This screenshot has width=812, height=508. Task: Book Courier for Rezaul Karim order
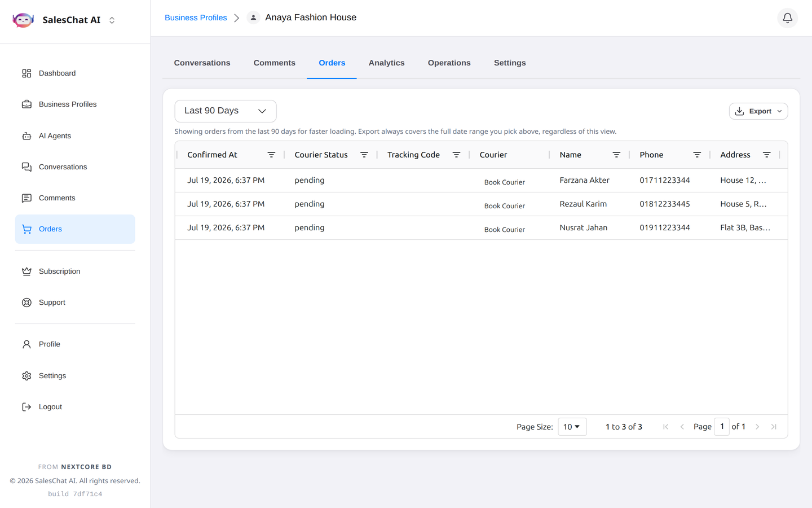click(504, 205)
